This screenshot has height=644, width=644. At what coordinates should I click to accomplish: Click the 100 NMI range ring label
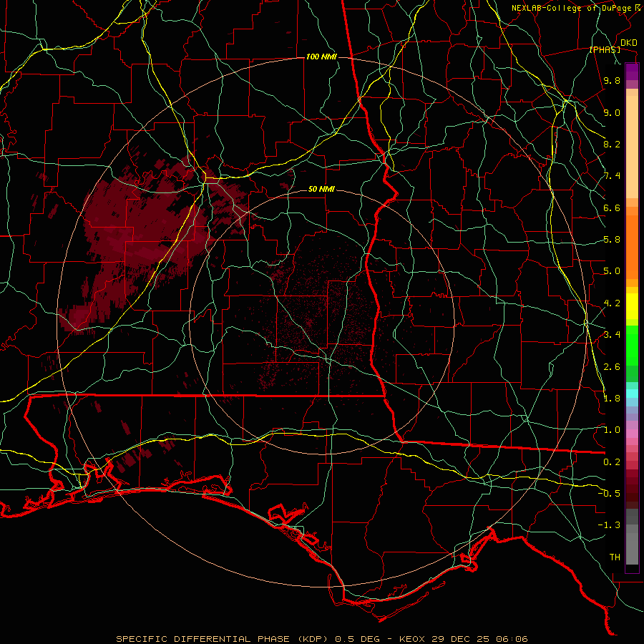[x=321, y=57]
